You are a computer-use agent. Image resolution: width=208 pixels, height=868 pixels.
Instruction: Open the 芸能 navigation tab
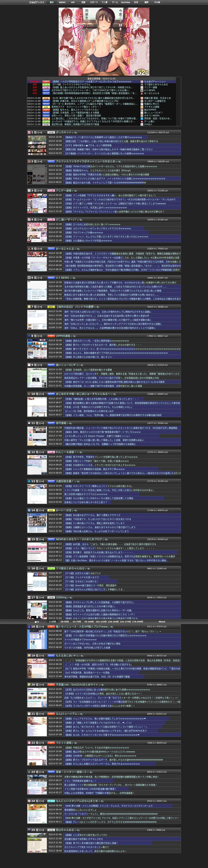tap(83, 2)
